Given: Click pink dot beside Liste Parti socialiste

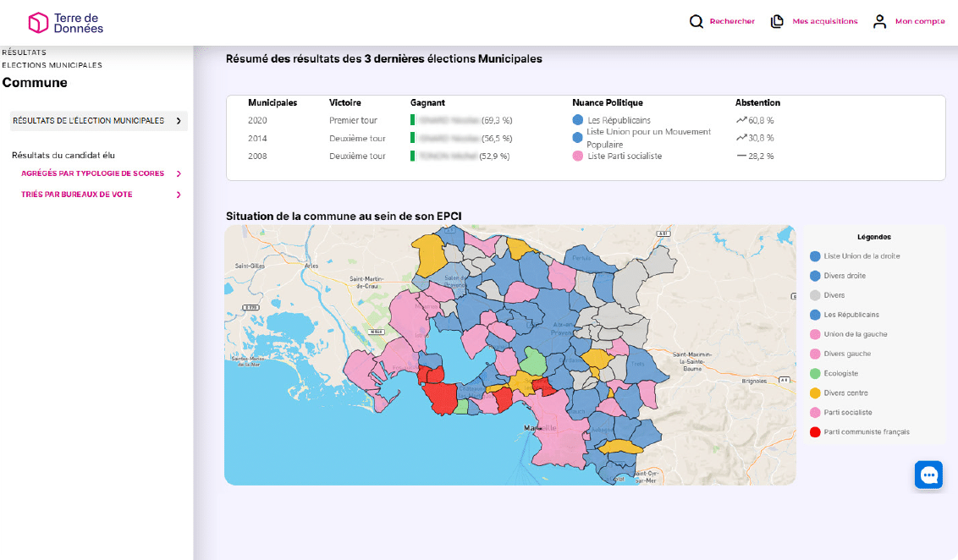Looking at the screenshot, I should 578,156.
